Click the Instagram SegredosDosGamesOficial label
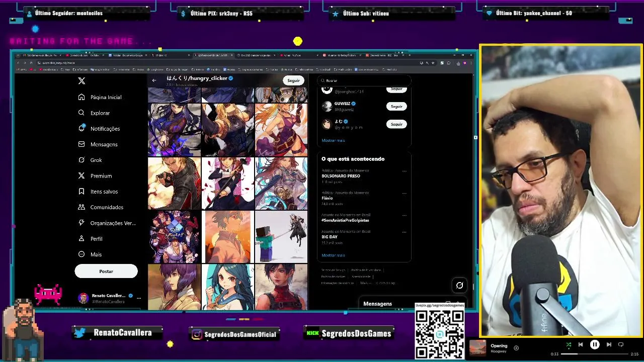The image size is (644, 362). [234, 334]
